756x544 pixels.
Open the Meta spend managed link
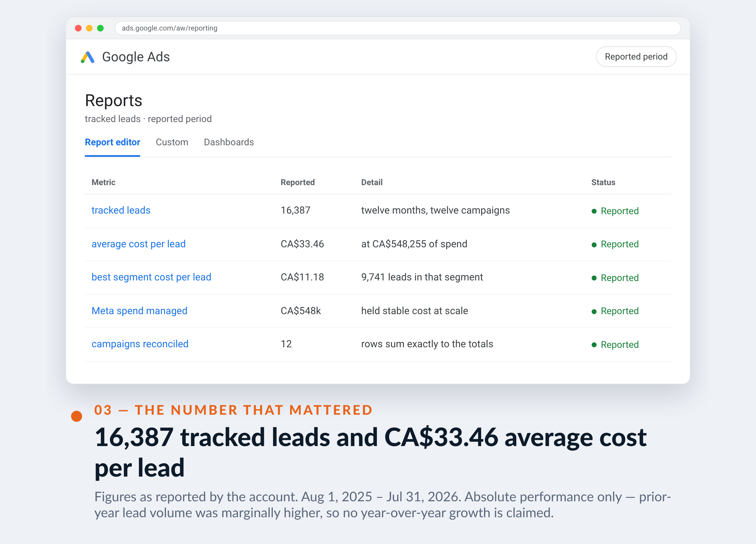[x=139, y=311]
